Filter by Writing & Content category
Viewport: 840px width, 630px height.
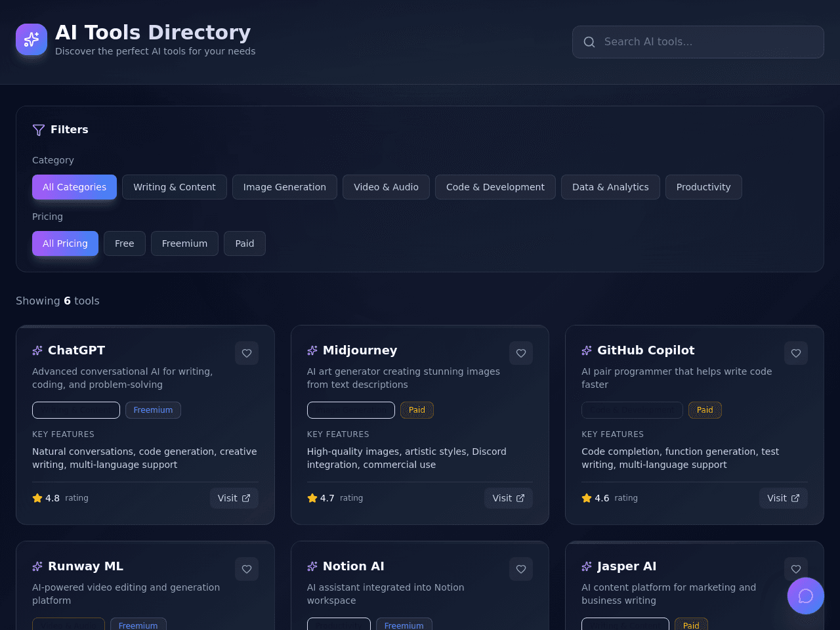coord(175,187)
